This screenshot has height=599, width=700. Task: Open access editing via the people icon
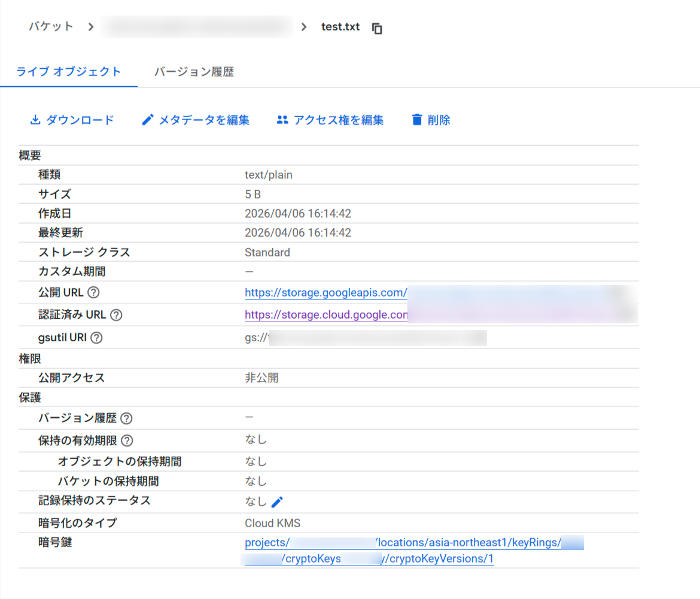coord(281,120)
